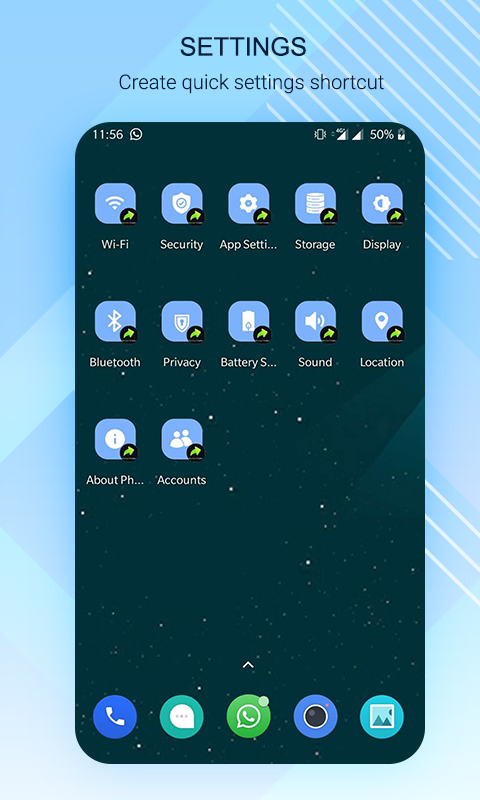Screen dimensions: 480x800
Task: Open the Wi-Fi settings shortcut
Action: coord(115,204)
